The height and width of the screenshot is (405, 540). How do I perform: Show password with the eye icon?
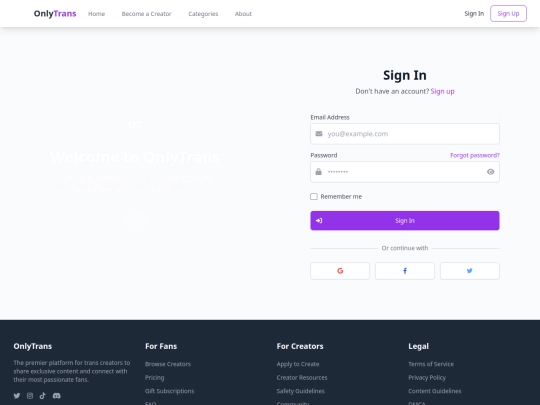[x=490, y=172]
